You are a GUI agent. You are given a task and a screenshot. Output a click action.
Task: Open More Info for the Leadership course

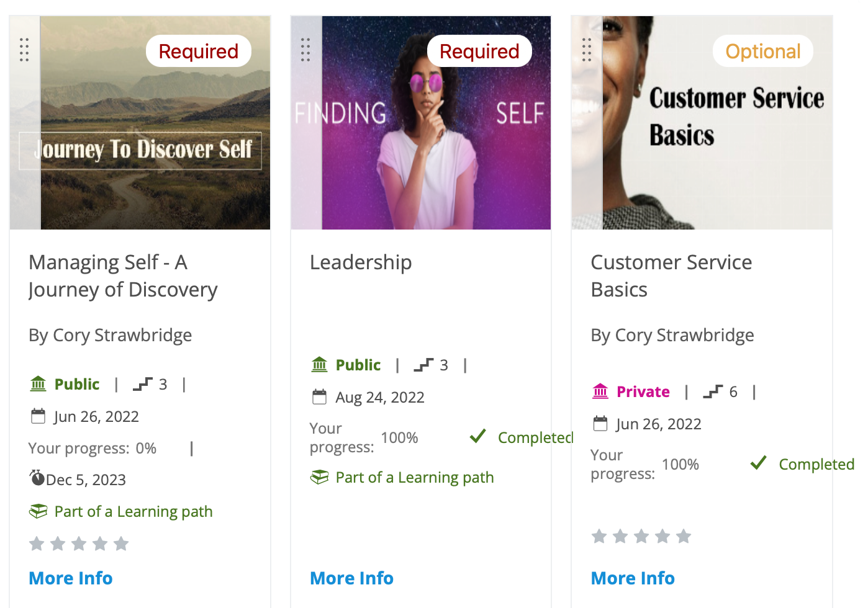tap(351, 578)
